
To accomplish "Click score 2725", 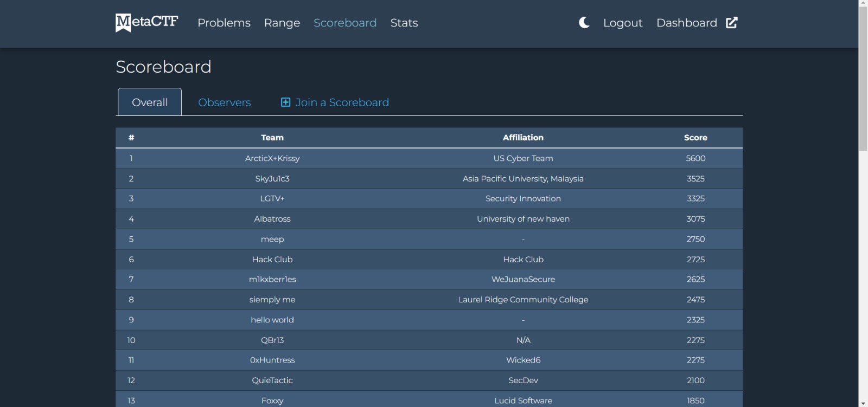I will pyautogui.click(x=695, y=259).
